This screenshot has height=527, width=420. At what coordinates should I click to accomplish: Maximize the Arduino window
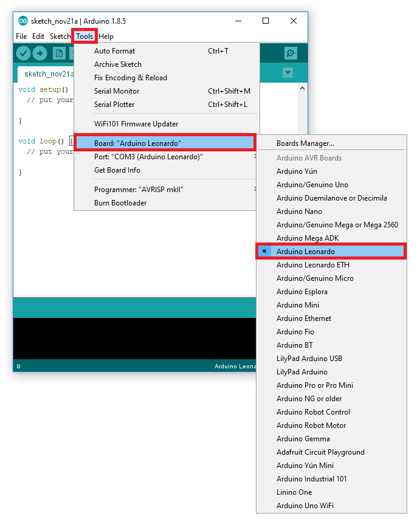point(266,21)
